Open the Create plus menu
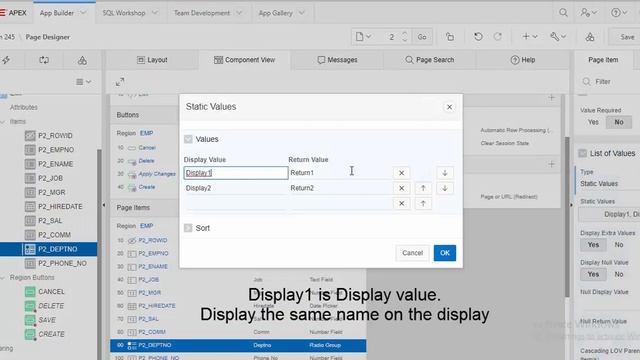 click(x=530, y=37)
